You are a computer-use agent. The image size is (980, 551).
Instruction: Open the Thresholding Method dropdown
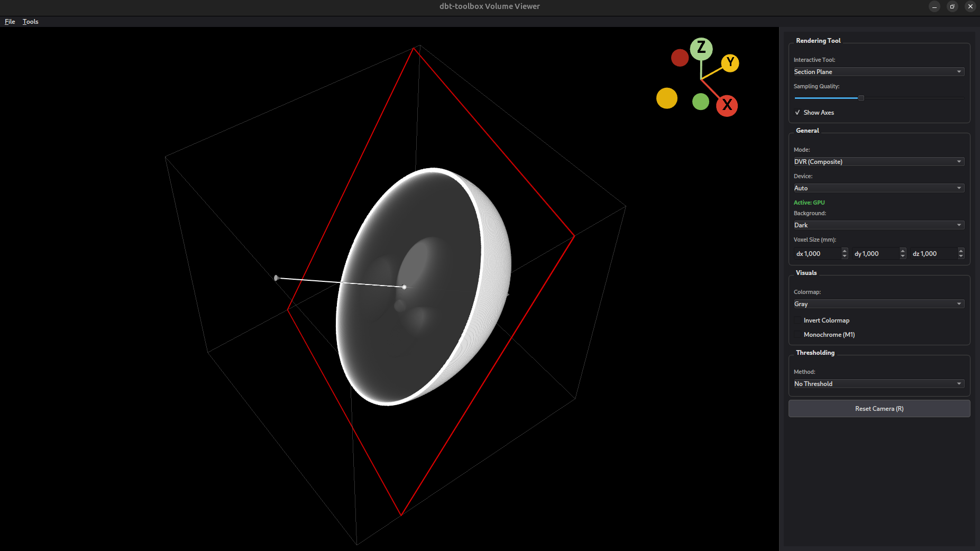(878, 384)
